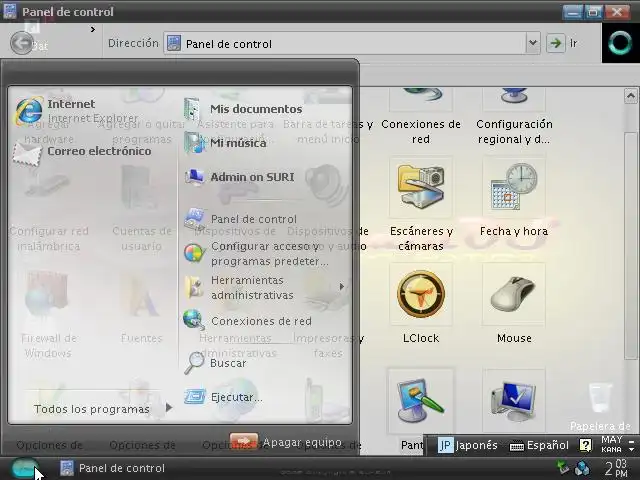Click Panel de control taskbar button
Screen dimensions: 640x480
pyautogui.click(x=112, y=468)
